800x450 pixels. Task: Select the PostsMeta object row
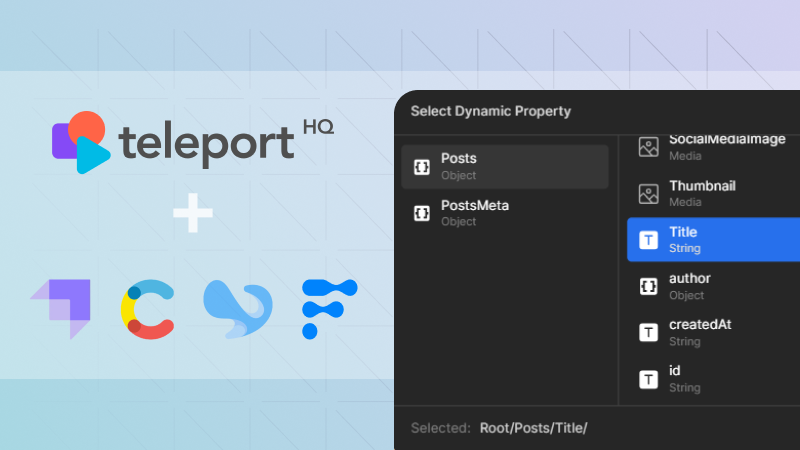point(505,213)
